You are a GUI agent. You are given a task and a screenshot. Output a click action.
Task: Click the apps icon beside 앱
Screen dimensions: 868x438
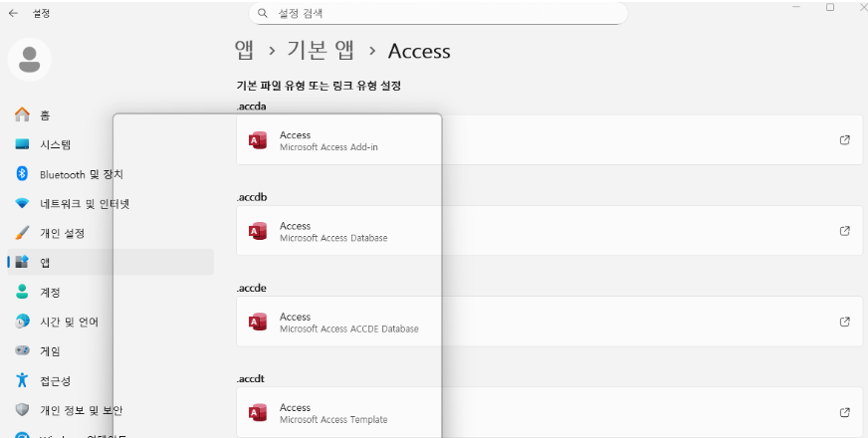click(x=22, y=262)
